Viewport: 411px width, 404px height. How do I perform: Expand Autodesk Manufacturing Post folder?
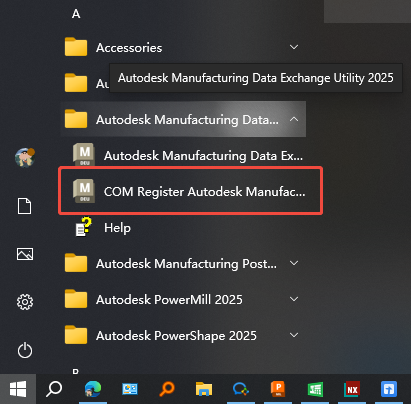[x=294, y=263]
